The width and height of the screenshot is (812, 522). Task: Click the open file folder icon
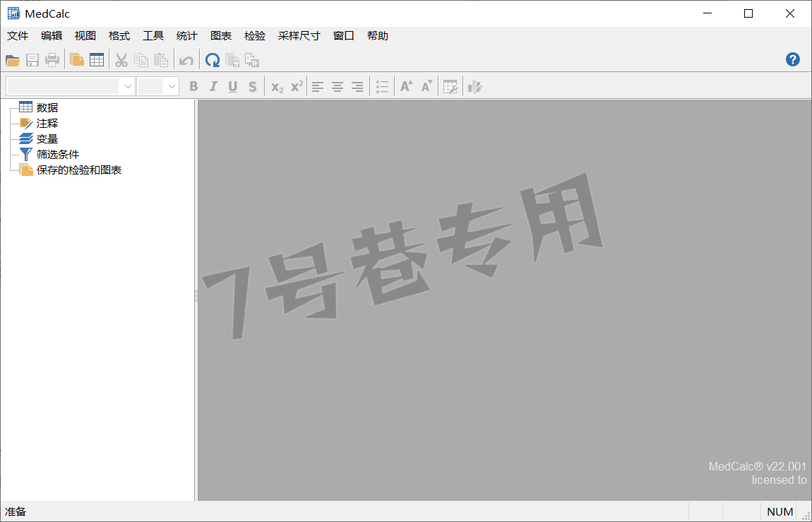[13, 60]
